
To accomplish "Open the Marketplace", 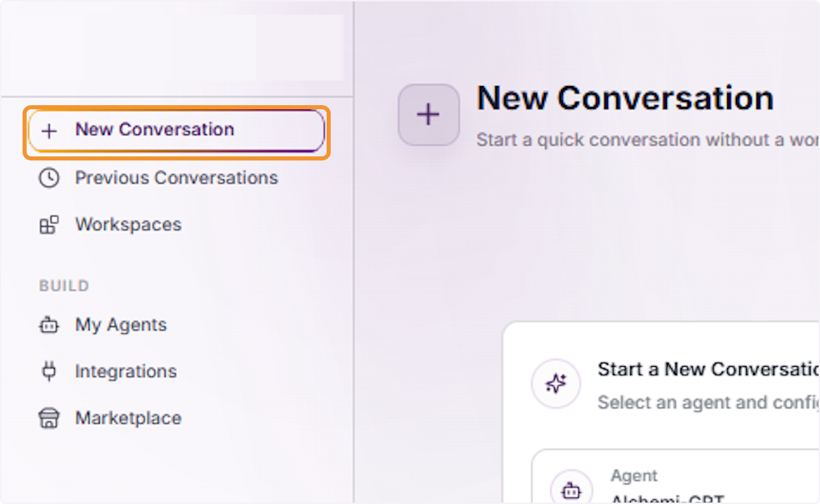I will [x=111, y=418].
